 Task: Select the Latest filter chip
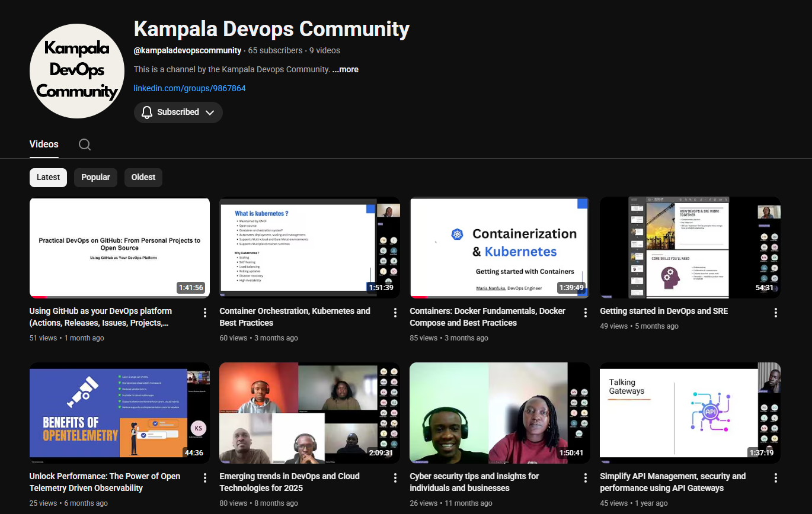point(48,177)
